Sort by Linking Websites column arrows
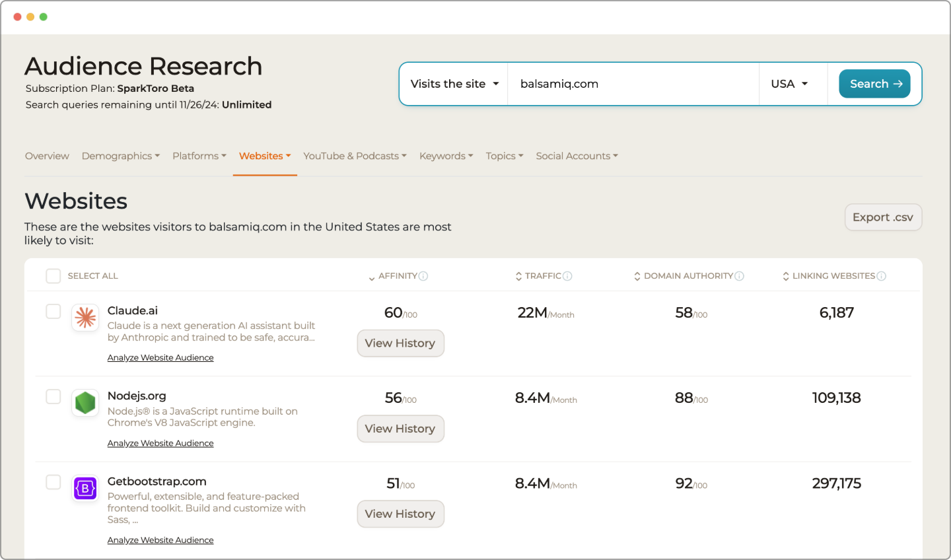951x560 pixels. [786, 276]
